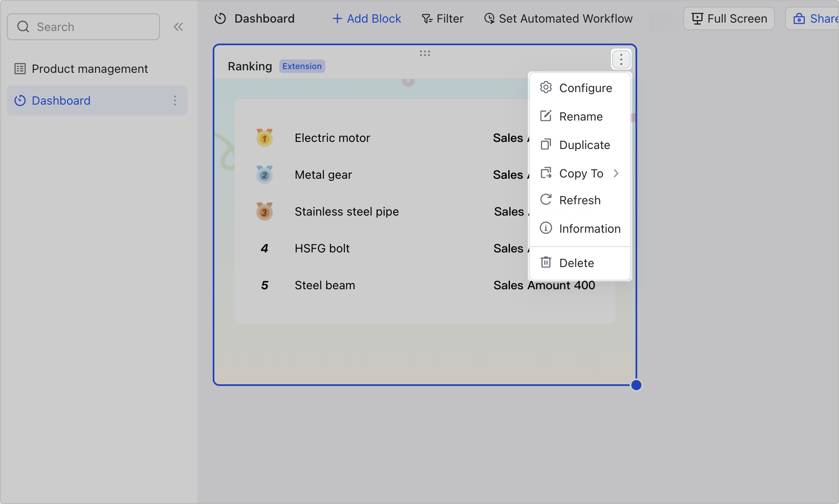This screenshot has width=839, height=504.
Task: Click the Set Automated Workflow icon
Action: coord(489,18)
